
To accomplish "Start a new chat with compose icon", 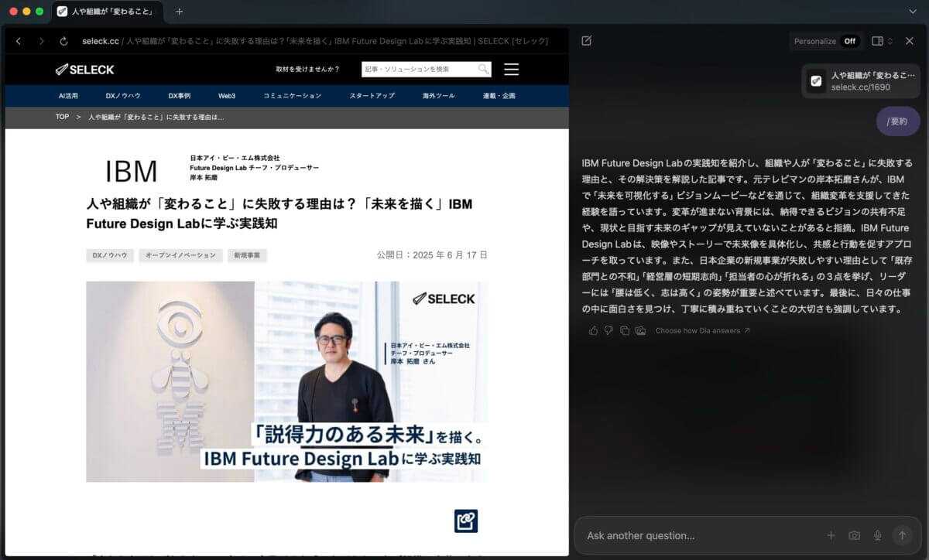I will coord(586,41).
